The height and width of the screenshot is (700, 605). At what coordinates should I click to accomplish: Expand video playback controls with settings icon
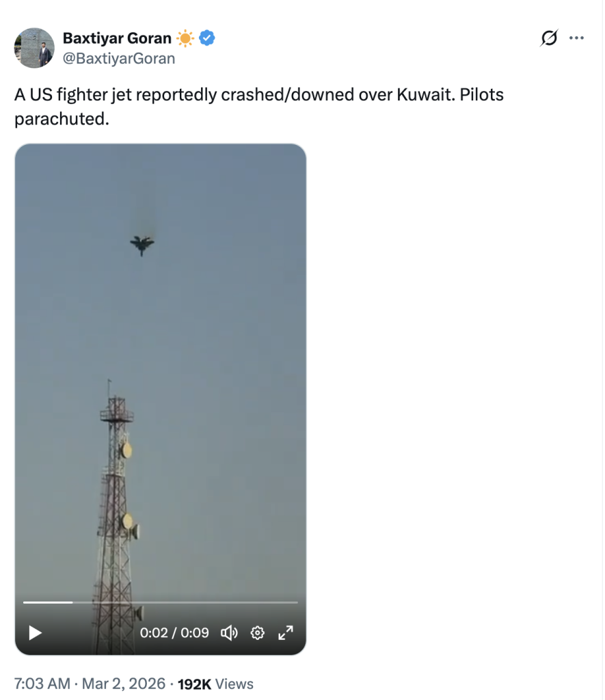pos(257,633)
